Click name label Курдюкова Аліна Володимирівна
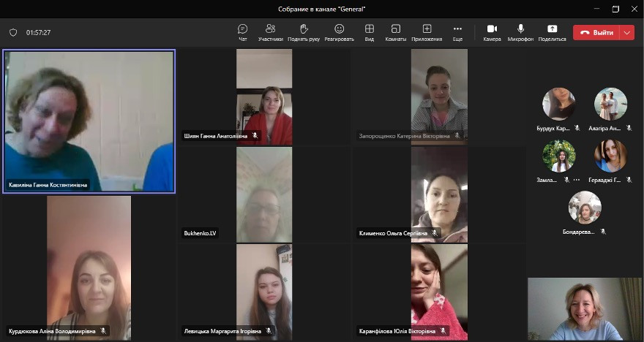The image size is (644, 342). (x=52, y=331)
